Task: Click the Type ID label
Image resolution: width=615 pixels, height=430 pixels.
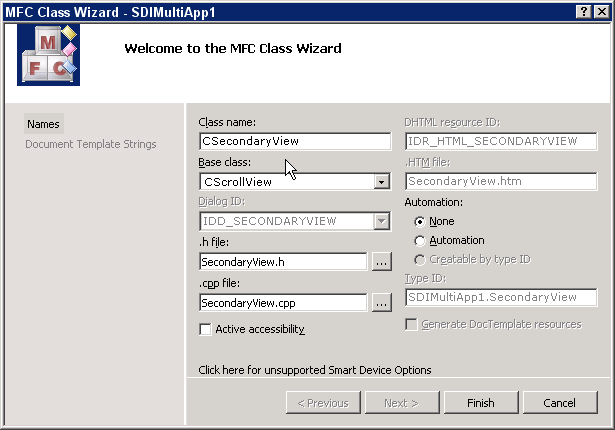Action: tap(426, 279)
